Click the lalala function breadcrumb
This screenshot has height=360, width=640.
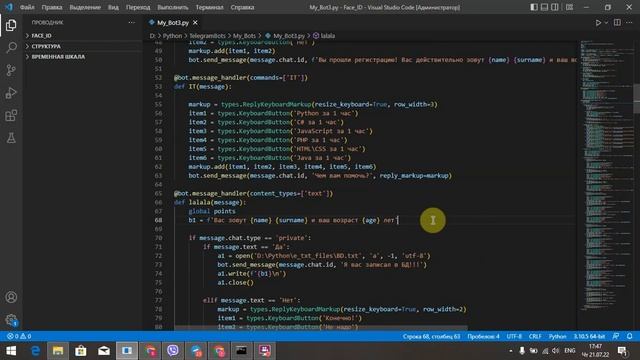[324, 36]
